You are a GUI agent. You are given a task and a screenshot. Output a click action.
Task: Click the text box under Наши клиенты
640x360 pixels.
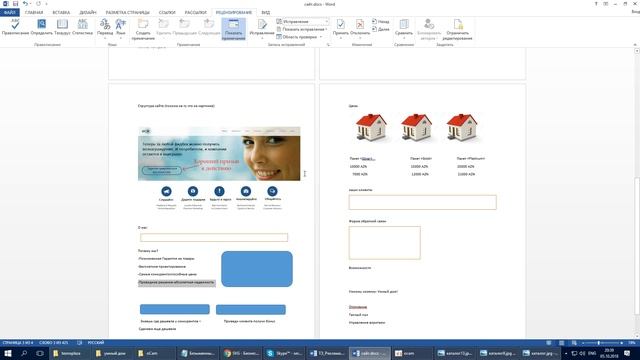[423, 202]
